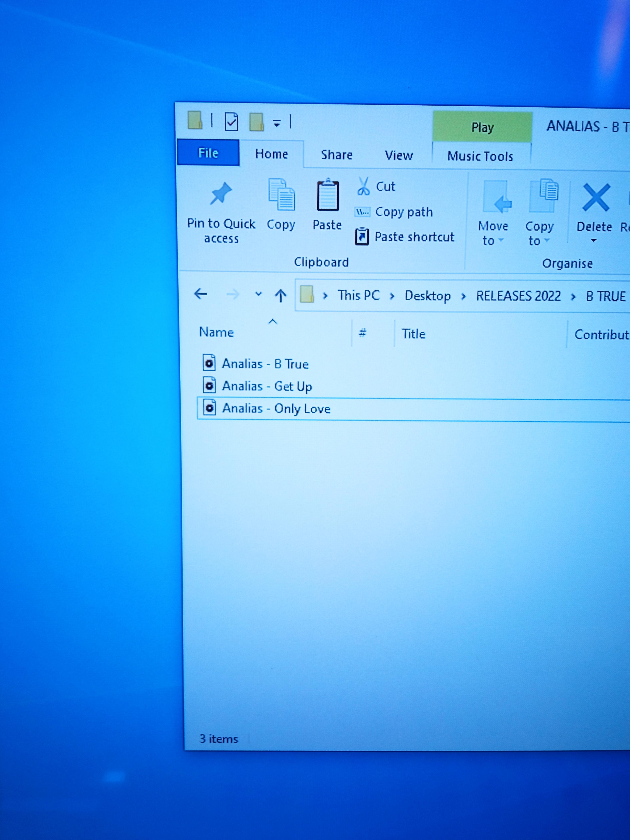Image resolution: width=630 pixels, height=840 pixels.
Task: Click the Organise group label
Action: (567, 263)
